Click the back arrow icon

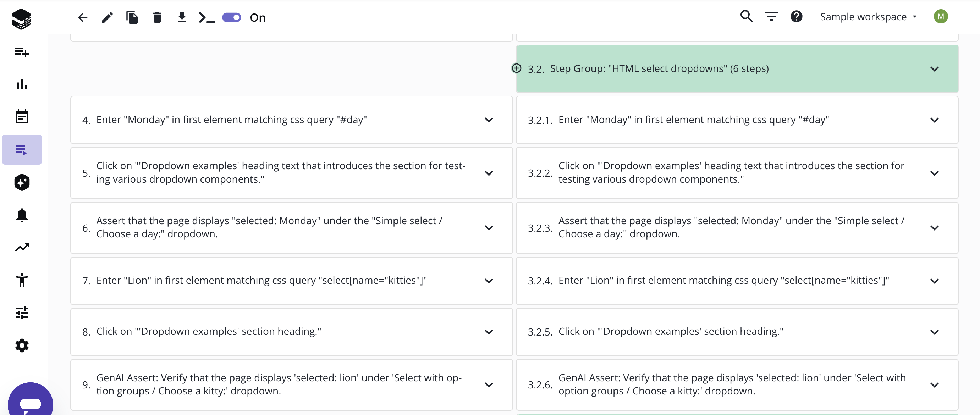pos(83,17)
